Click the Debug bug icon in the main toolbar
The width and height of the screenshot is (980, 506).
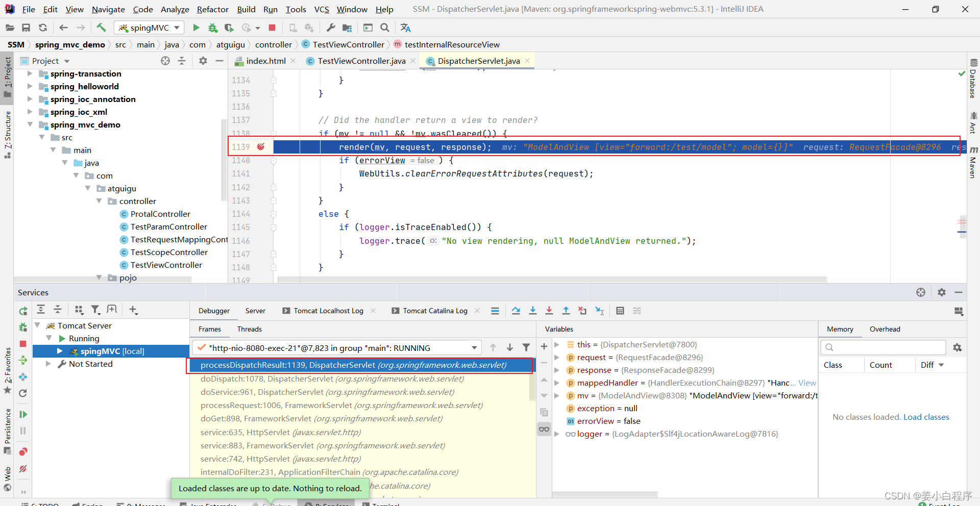[213, 28]
